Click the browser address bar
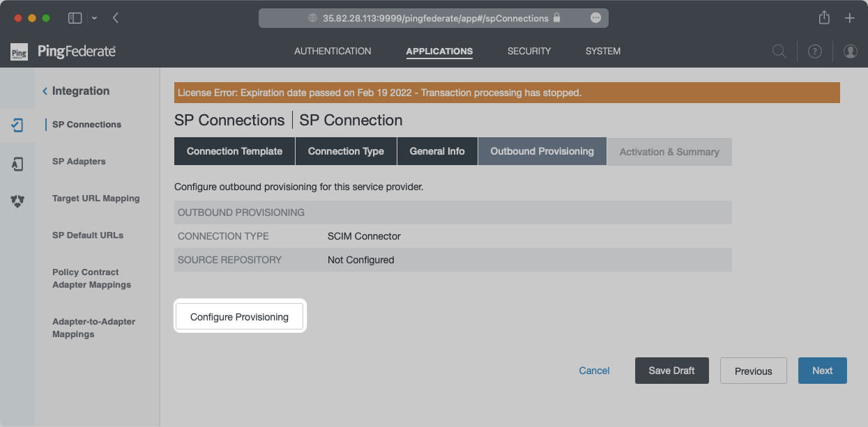The image size is (868, 427). point(434,18)
